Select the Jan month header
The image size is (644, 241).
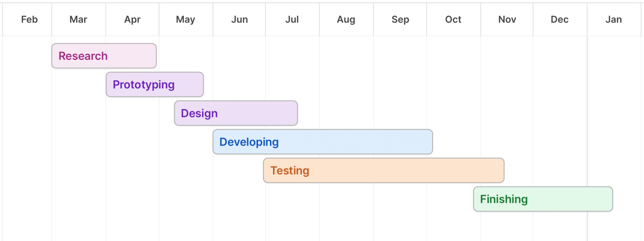pos(613,20)
